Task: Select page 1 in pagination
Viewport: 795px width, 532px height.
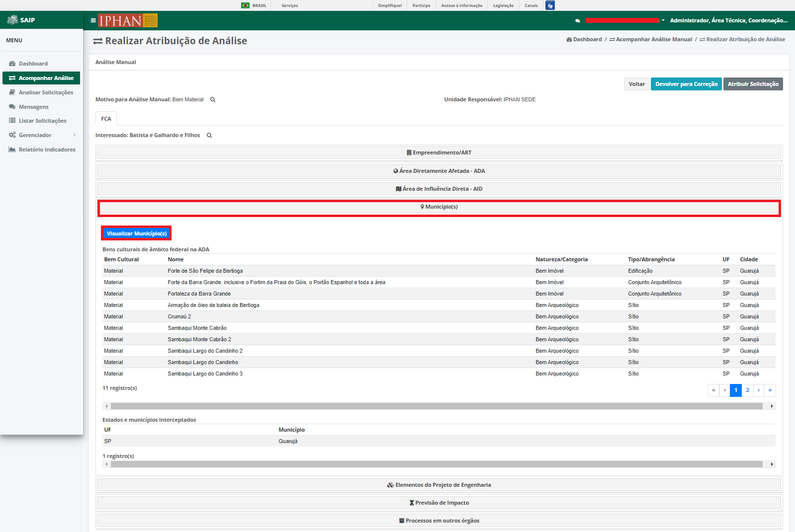Action: coord(736,390)
